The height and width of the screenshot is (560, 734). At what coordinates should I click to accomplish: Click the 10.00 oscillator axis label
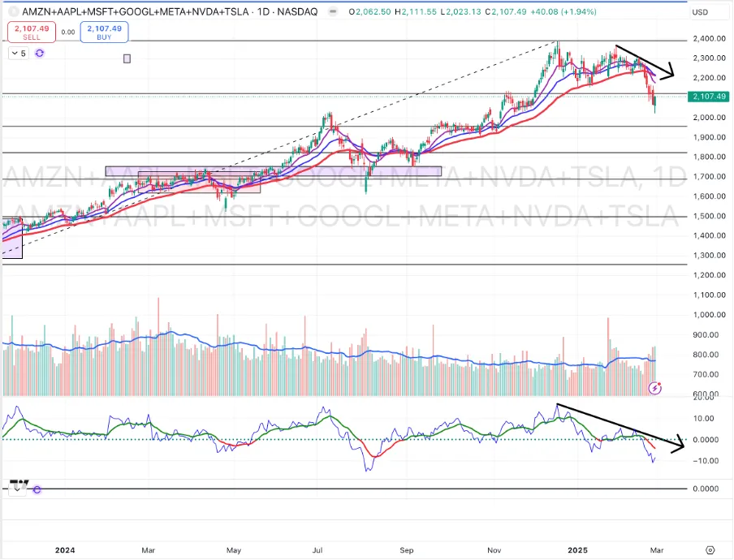[706, 419]
